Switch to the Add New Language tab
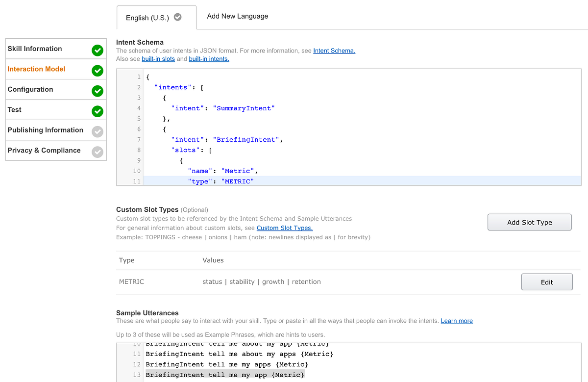This screenshot has width=588, height=382. pos(237,16)
